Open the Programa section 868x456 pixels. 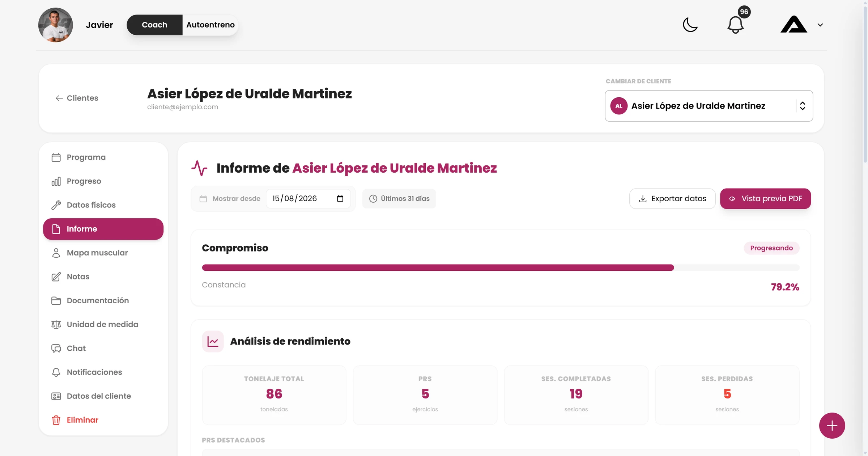pos(103,157)
